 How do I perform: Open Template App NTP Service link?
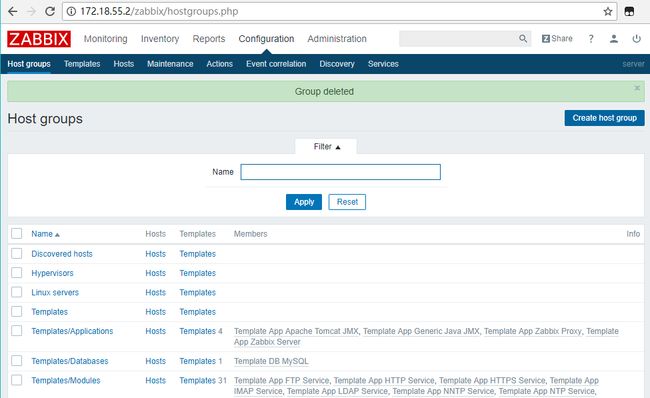(547, 391)
